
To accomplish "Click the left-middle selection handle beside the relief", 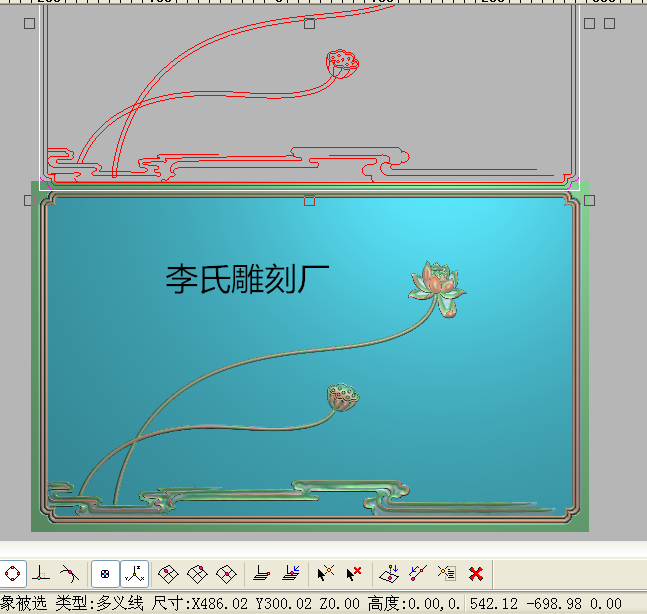I will coord(28,201).
